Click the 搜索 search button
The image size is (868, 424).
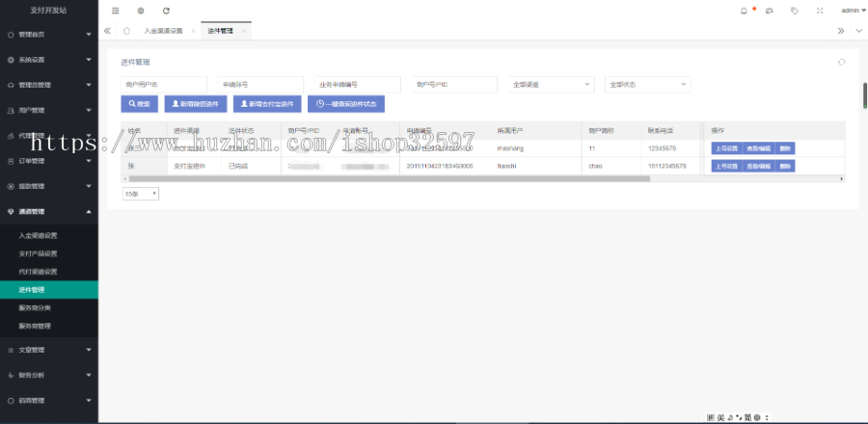[x=140, y=104]
